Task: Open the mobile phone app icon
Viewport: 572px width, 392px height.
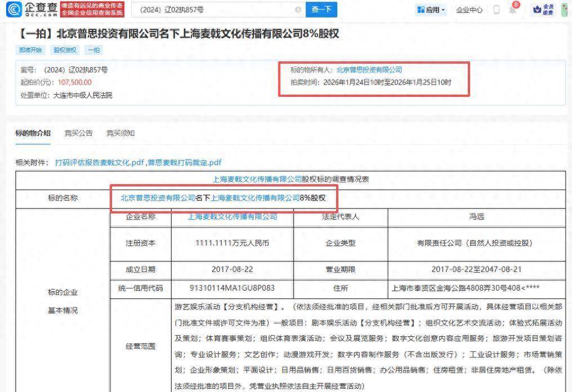Action: [x=496, y=10]
